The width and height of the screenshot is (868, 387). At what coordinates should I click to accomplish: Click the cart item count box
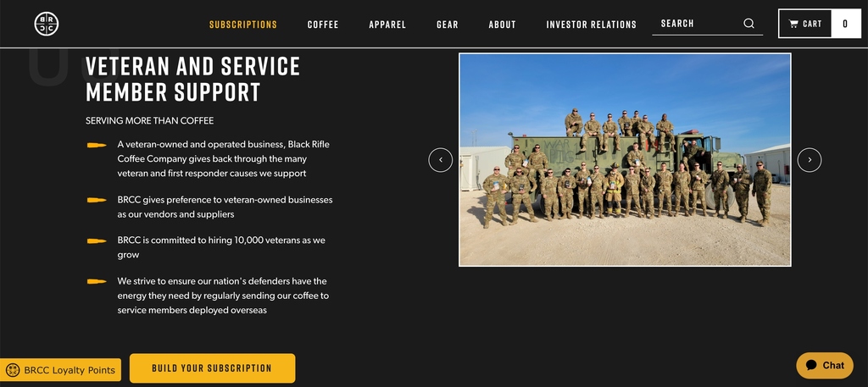(x=845, y=24)
